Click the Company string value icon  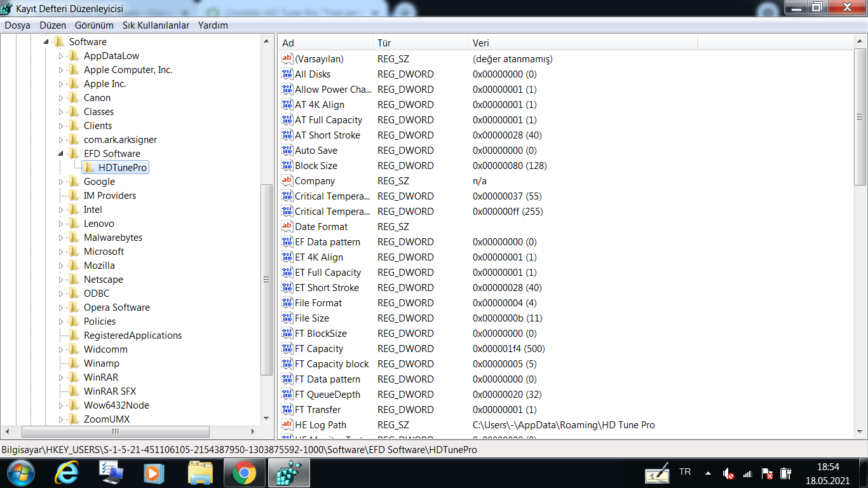point(287,181)
